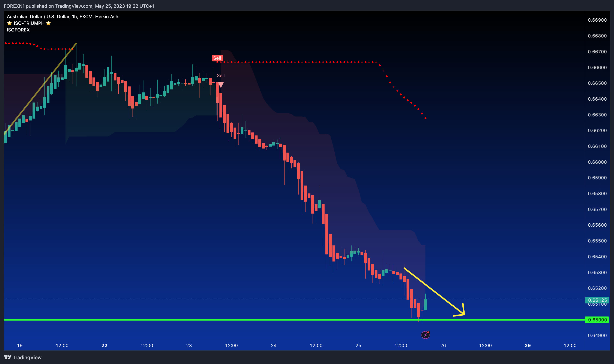Click the ISOFOREX indicator label

(18, 30)
